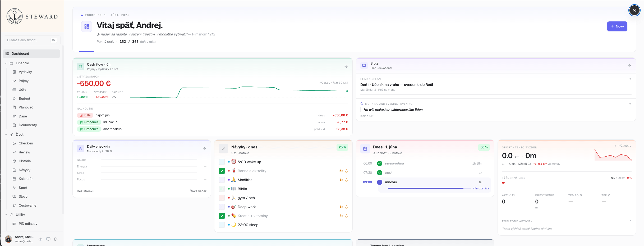
Task: Click the monitor theme icon by user profile
Action: tap(48, 239)
